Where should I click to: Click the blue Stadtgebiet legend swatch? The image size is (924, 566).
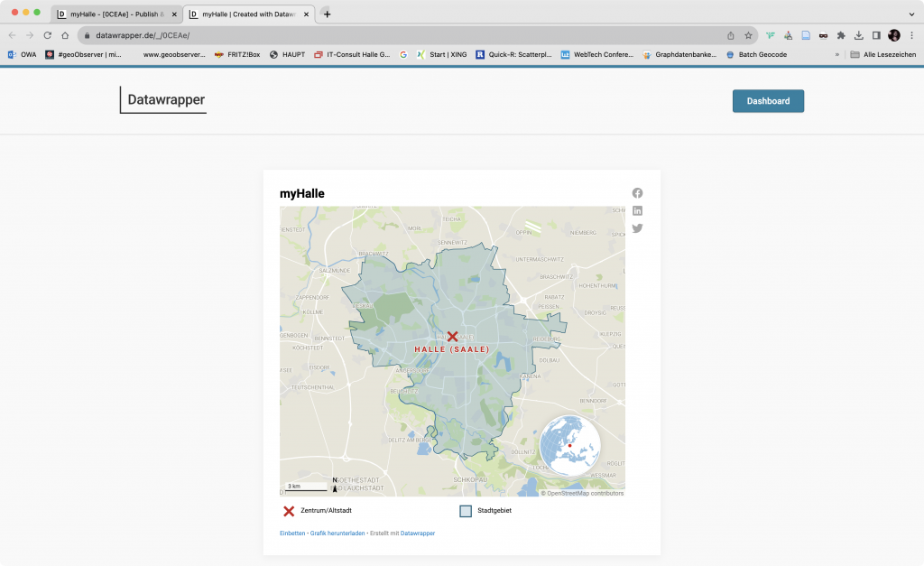pos(466,510)
